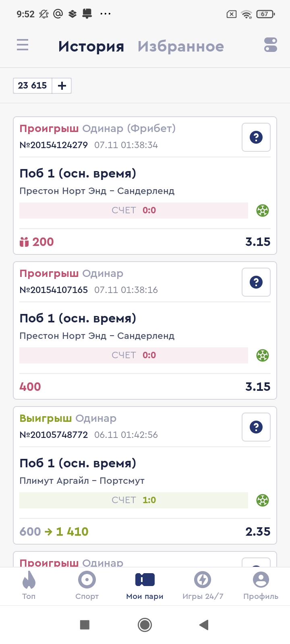Go to the Топ section
The width and height of the screenshot is (290, 644).
(x=29, y=585)
